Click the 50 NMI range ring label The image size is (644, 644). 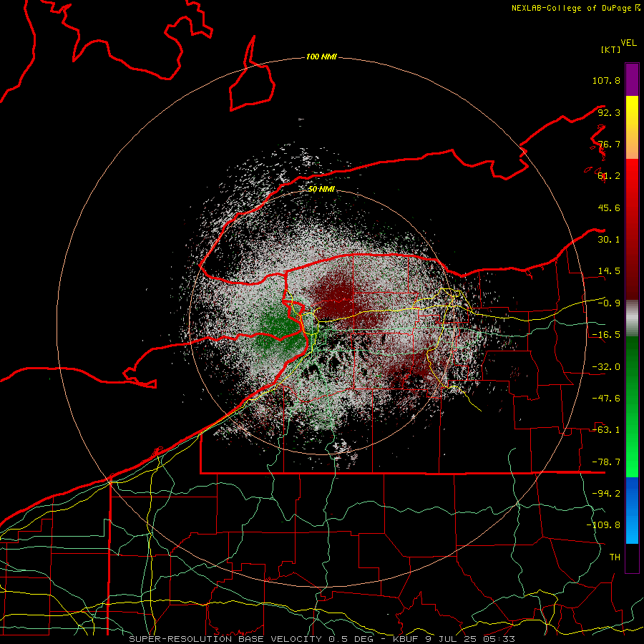pos(321,189)
